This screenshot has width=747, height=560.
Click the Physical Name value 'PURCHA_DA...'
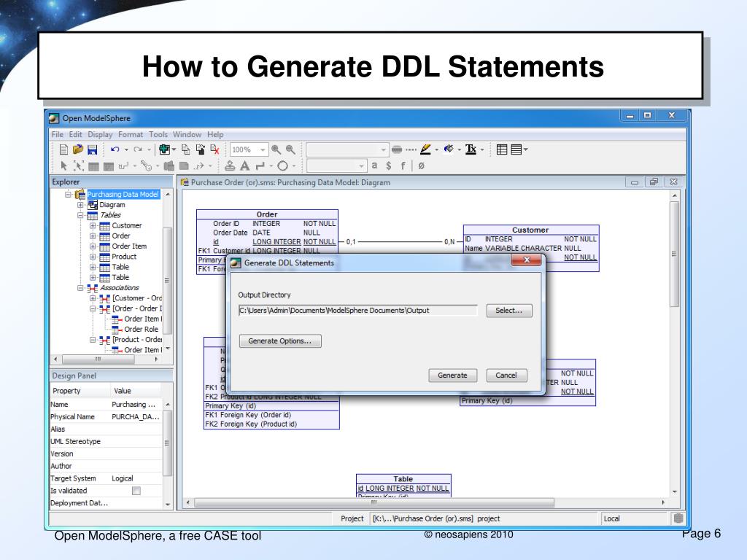pyautogui.click(x=135, y=416)
